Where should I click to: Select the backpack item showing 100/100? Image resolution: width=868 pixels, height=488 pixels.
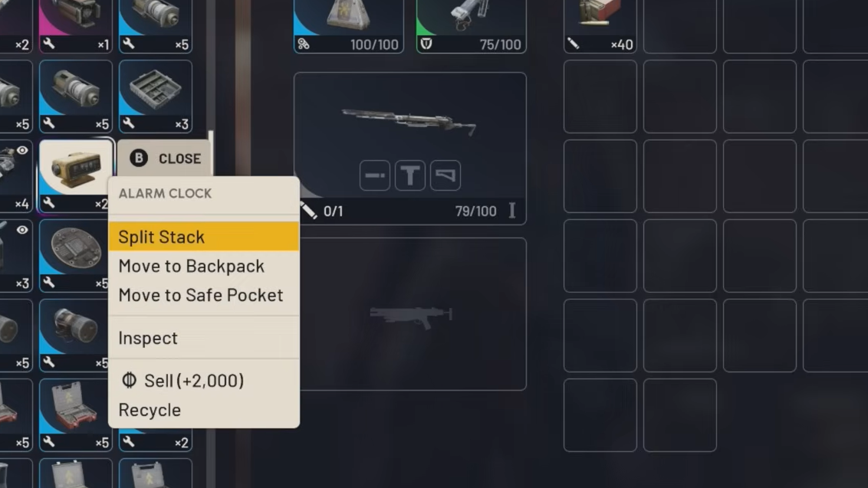(x=349, y=26)
